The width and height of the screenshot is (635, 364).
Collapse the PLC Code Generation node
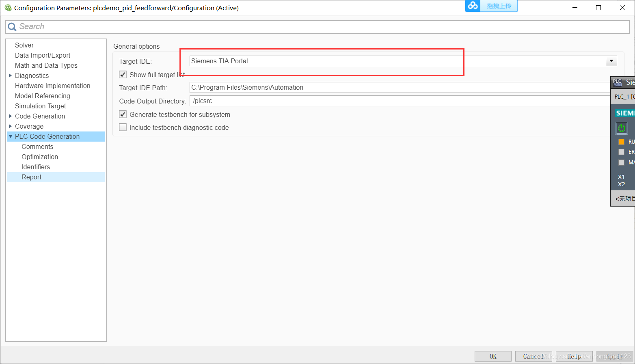[11, 136]
